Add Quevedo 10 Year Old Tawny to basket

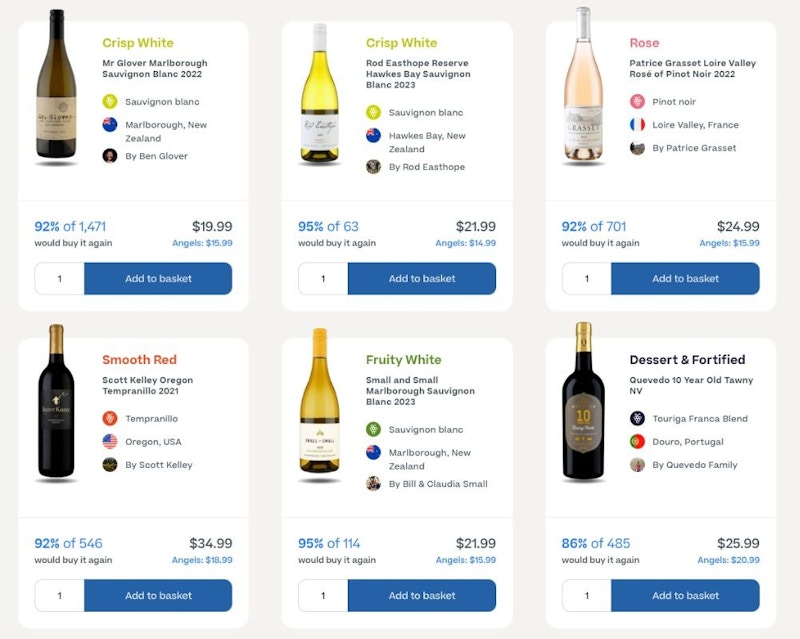coord(685,596)
